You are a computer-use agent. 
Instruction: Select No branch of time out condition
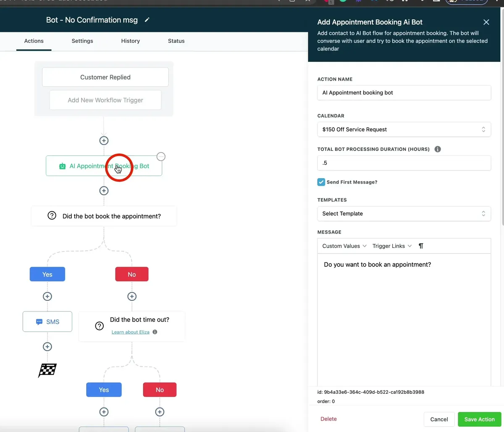point(160,390)
